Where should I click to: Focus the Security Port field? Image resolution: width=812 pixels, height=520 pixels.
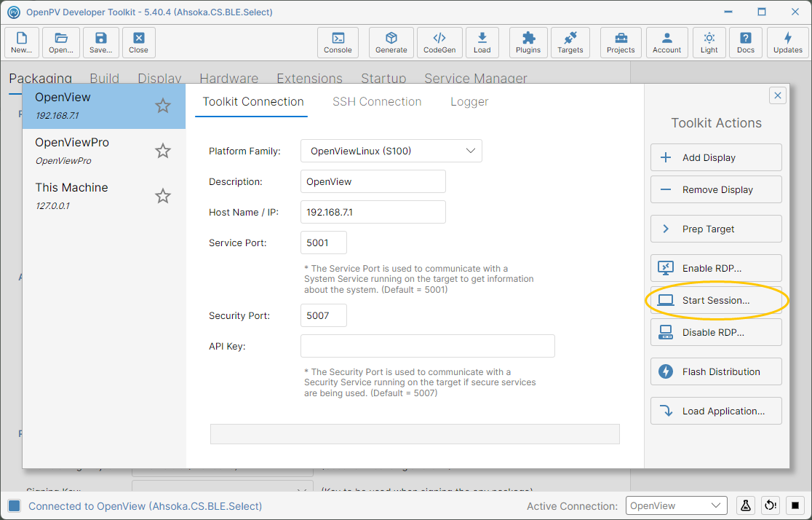(324, 316)
